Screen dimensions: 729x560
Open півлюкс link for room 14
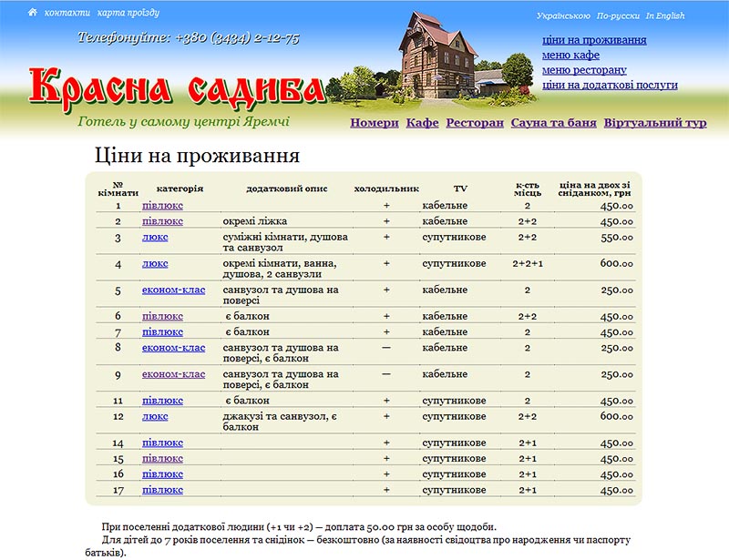tap(162, 443)
